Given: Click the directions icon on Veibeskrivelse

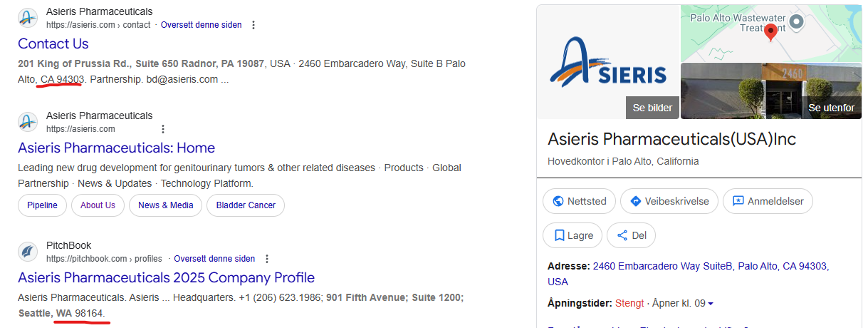Looking at the screenshot, I should (636, 201).
